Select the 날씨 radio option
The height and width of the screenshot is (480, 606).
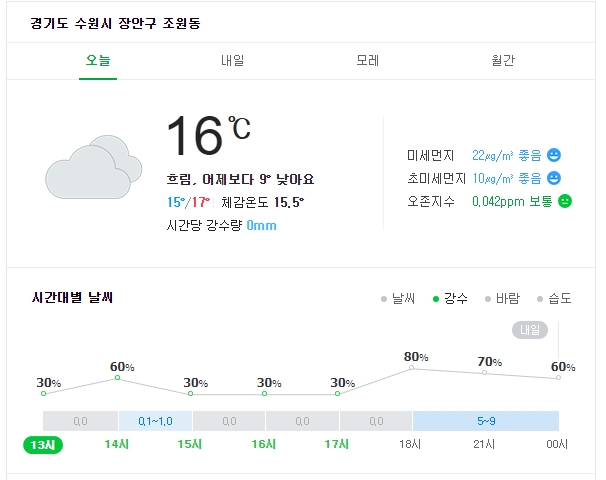click(398, 298)
